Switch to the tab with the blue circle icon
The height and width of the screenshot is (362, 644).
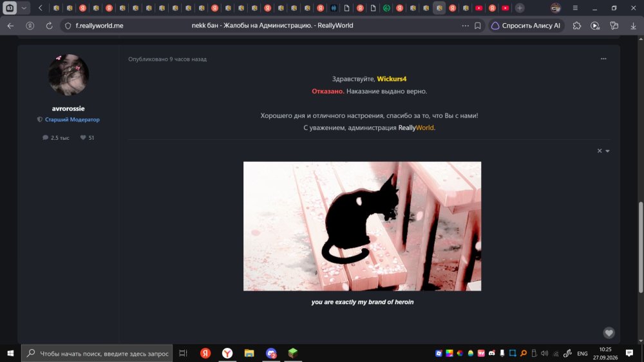click(334, 8)
